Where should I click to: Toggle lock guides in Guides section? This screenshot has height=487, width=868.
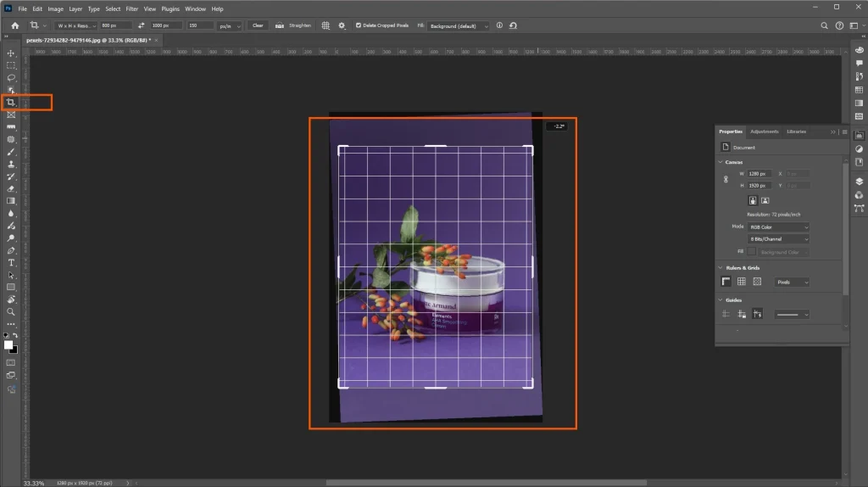pos(742,314)
